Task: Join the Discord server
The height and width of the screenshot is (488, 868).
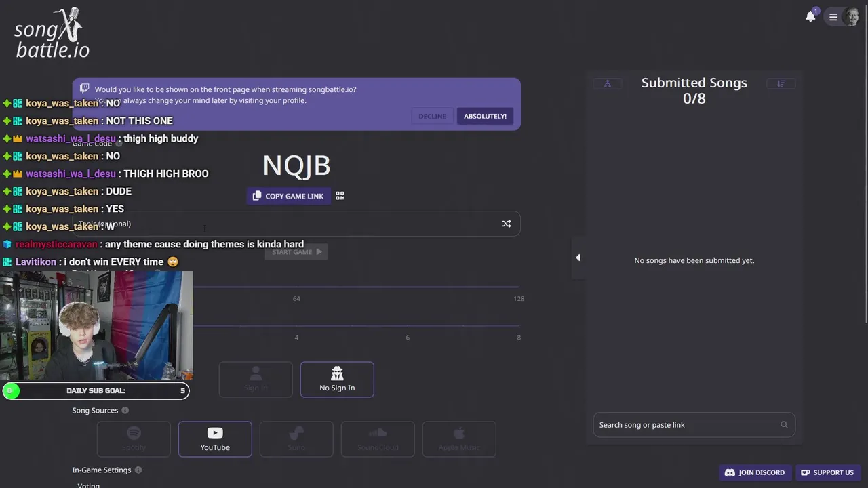Action: pos(755,472)
